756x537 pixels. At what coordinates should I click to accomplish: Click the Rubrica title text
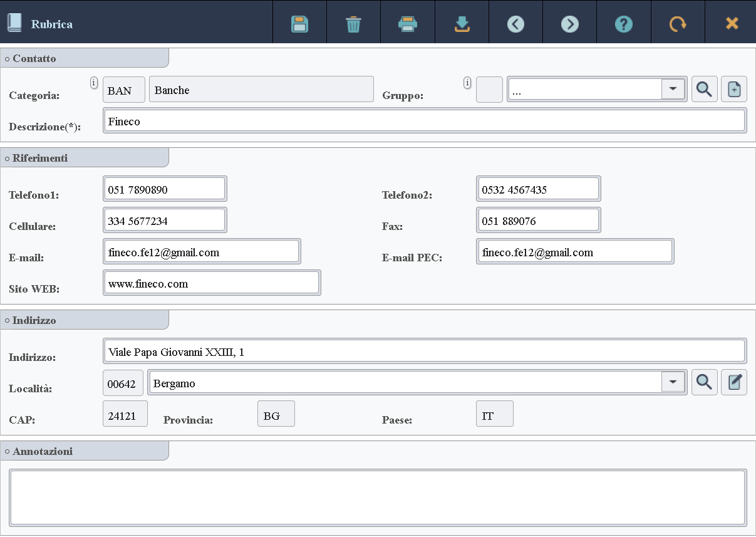[x=52, y=24]
